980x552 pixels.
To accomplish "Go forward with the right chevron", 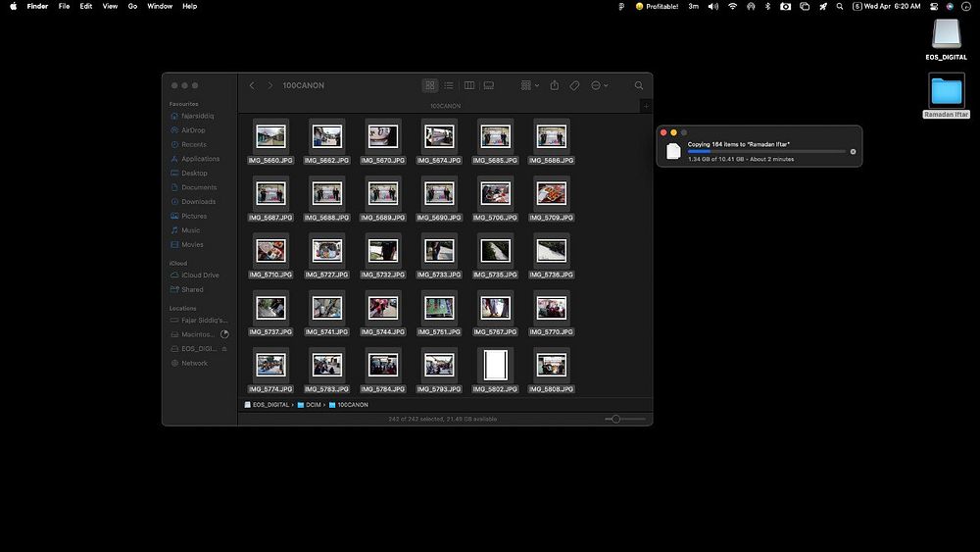I will click(270, 85).
